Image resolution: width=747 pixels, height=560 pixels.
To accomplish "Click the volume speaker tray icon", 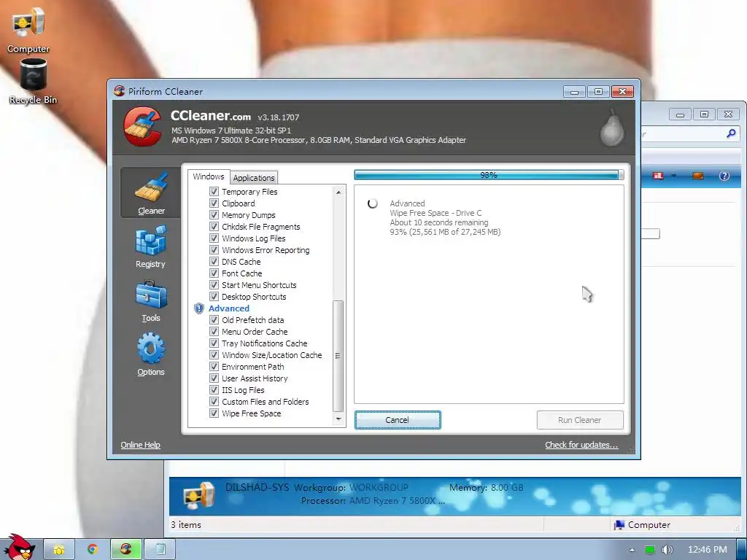I will click(667, 550).
